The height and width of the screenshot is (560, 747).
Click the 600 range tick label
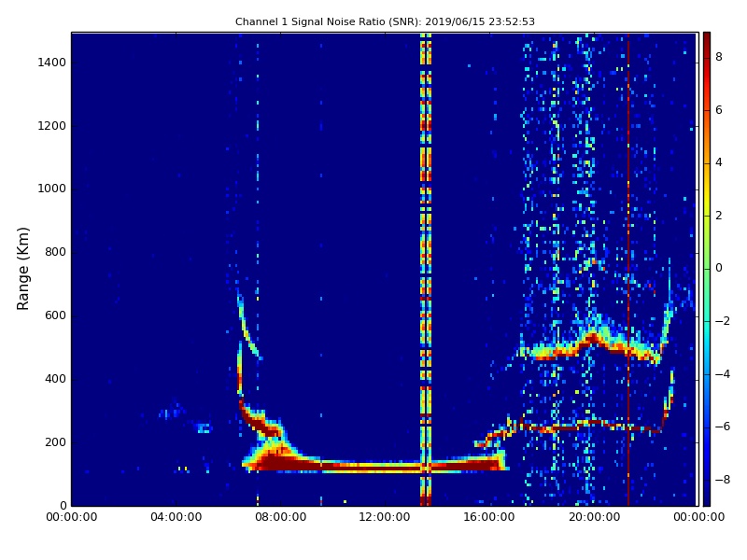(55, 315)
